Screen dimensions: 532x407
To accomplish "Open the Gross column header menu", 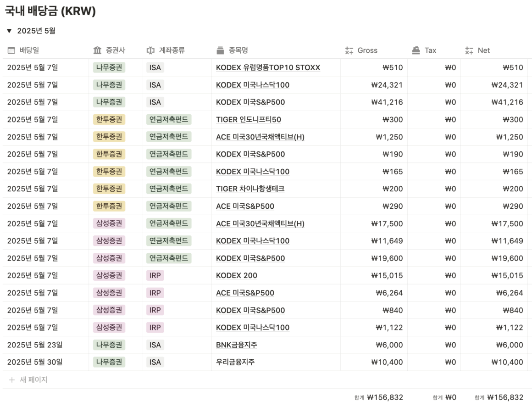I will click(374, 50).
